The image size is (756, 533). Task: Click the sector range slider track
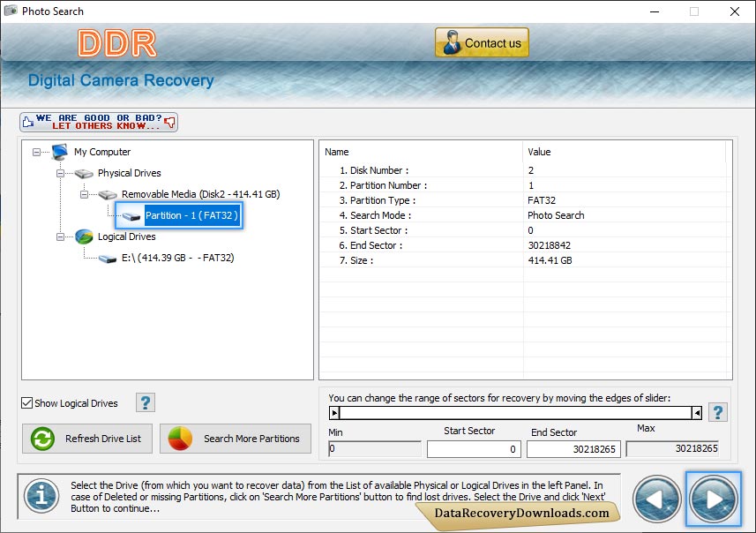point(515,413)
